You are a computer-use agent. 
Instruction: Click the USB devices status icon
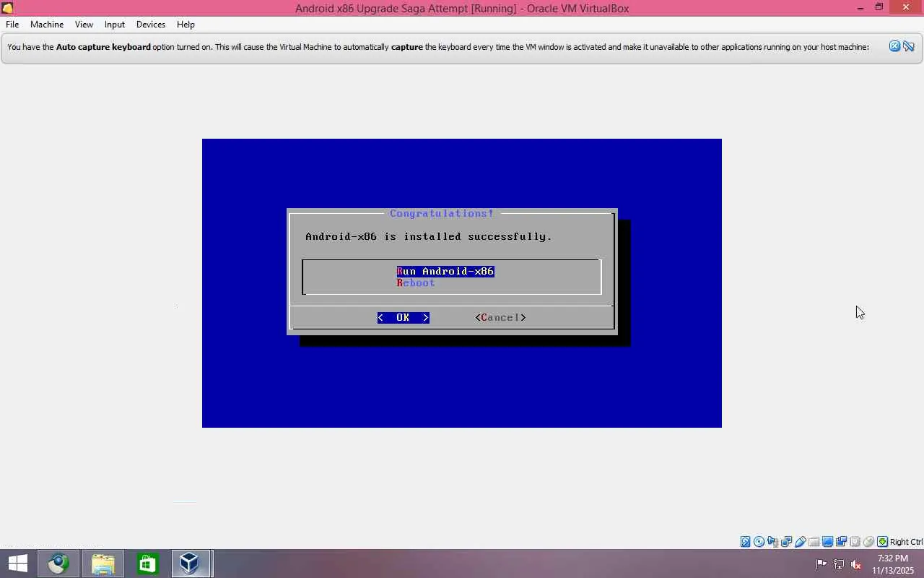pyautogui.click(x=800, y=542)
